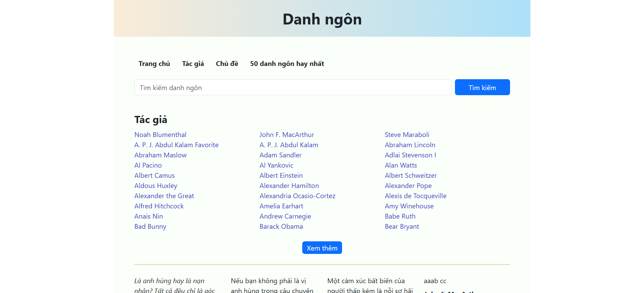The width and height of the screenshot is (644, 293).
Task: Open the Alexandria Ocasio-Cortez link
Action: tap(297, 196)
